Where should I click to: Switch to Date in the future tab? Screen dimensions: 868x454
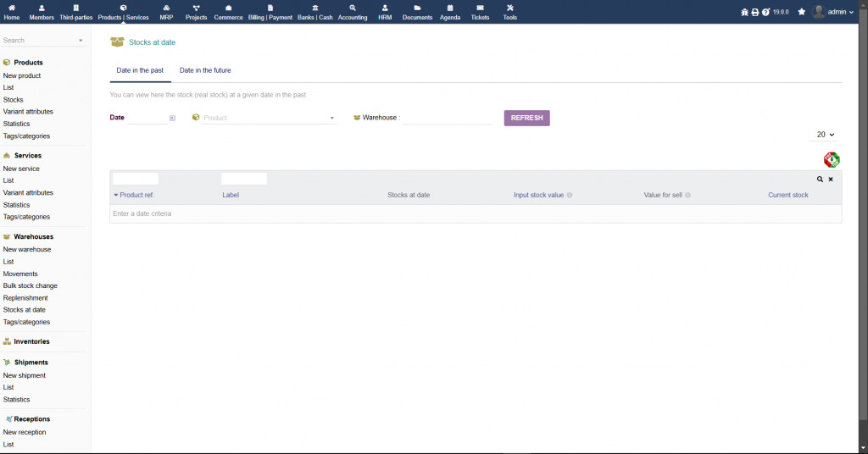tap(205, 70)
